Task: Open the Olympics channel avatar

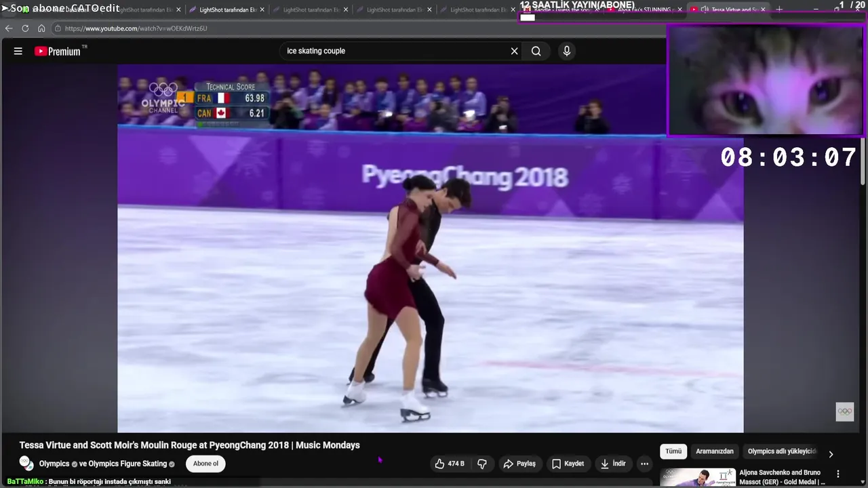Action: click(26, 464)
